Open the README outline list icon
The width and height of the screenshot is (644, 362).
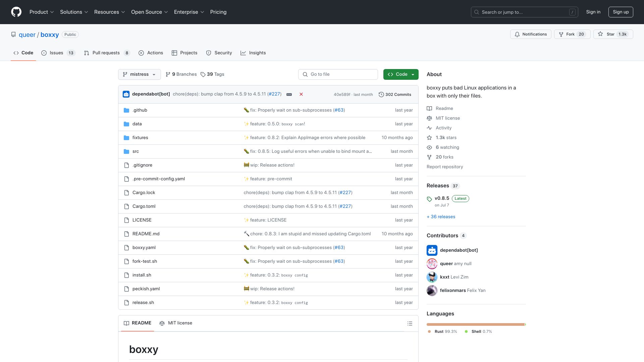pos(410,323)
